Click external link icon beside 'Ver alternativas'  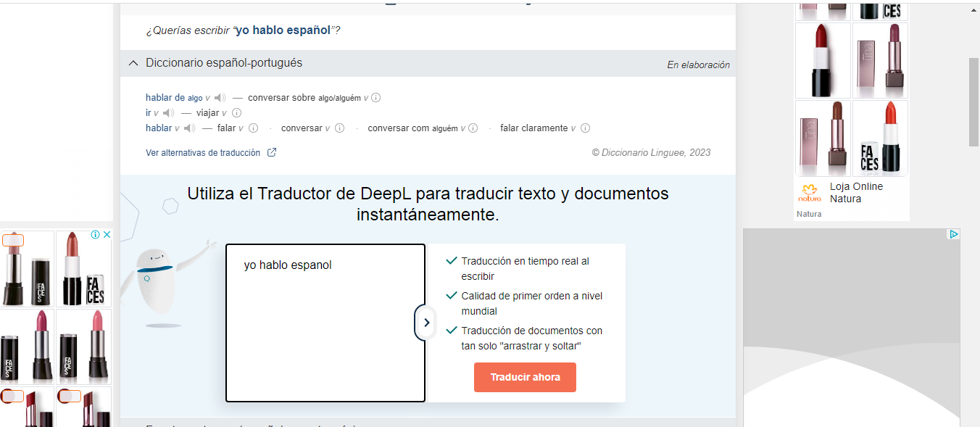[272, 152]
